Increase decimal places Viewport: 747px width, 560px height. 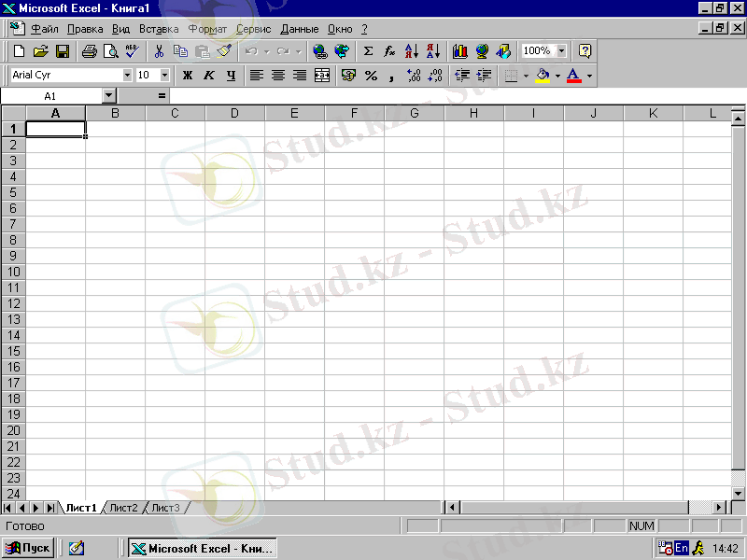[x=414, y=76]
